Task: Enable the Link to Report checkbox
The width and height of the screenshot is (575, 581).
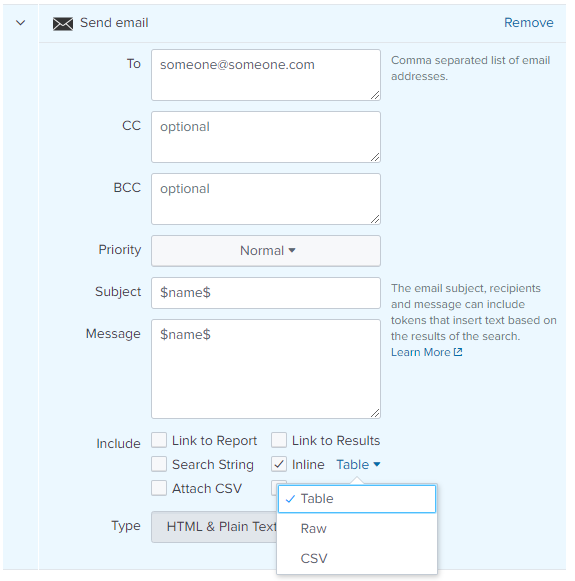Action: coord(159,440)
